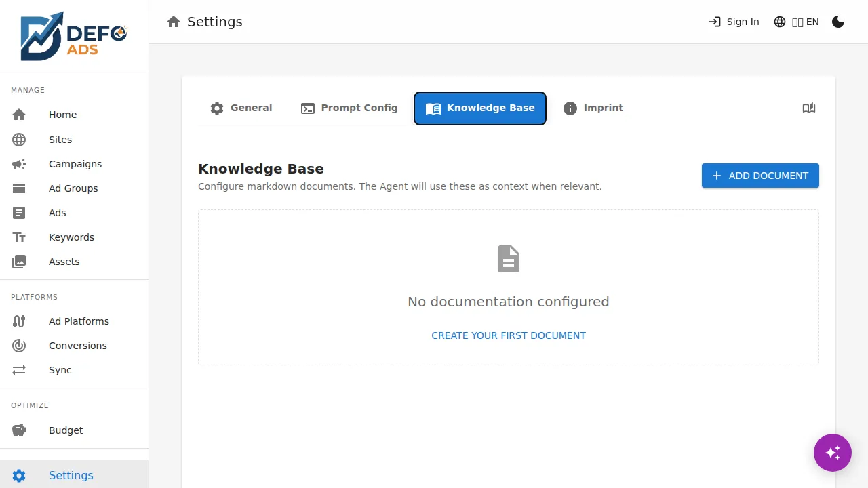Select the Knowledge Base tab
The height and width of the screenshot is (488, 868).
point(480,108)
